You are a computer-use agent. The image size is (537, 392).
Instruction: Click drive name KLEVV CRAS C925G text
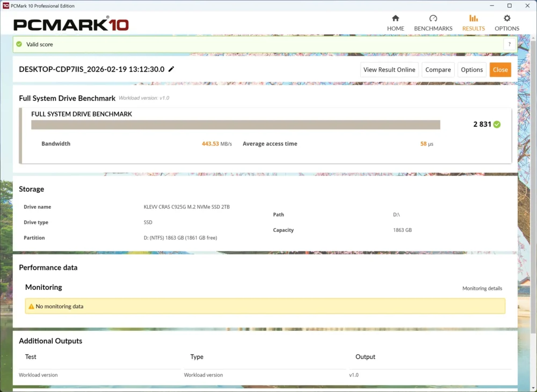(x=187, y=207)
